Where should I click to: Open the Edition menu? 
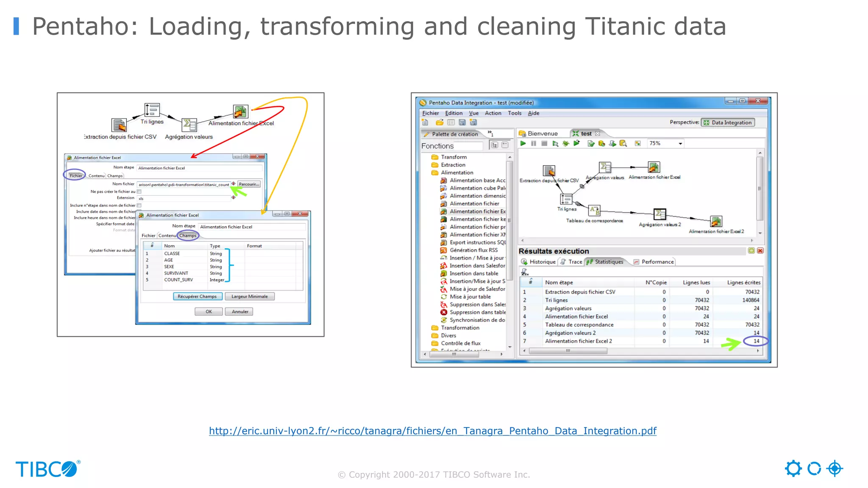coord(453,113)
